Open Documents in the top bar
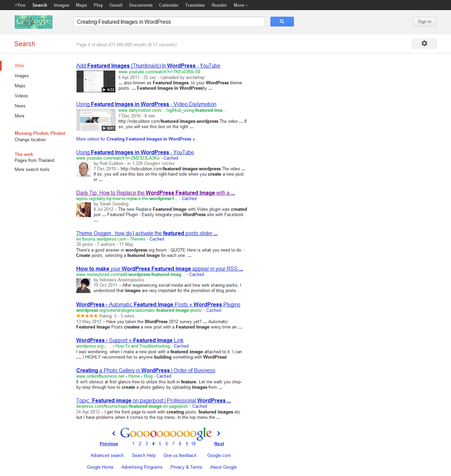The height and width of the screenshot is (476, 451). pyautogui.click(x=141, y=5)
